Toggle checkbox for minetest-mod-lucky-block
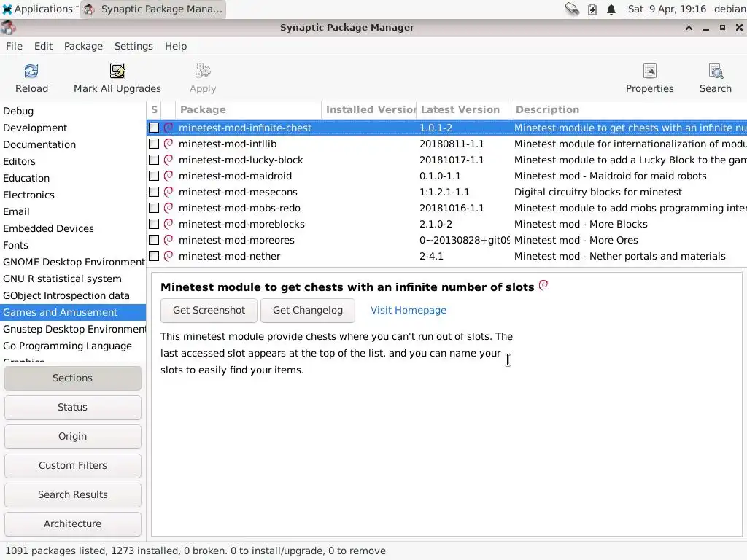Viewport: 747px width, 560px height. click(154, 160)
